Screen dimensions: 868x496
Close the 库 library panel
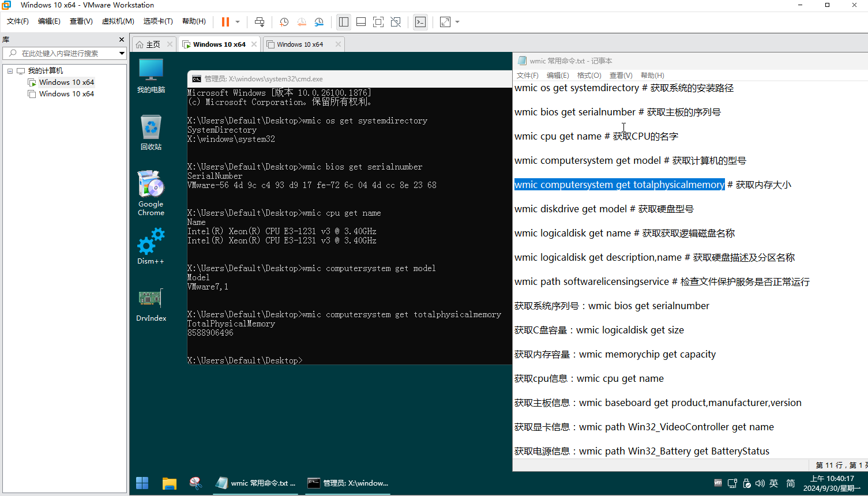coord(121,40)
